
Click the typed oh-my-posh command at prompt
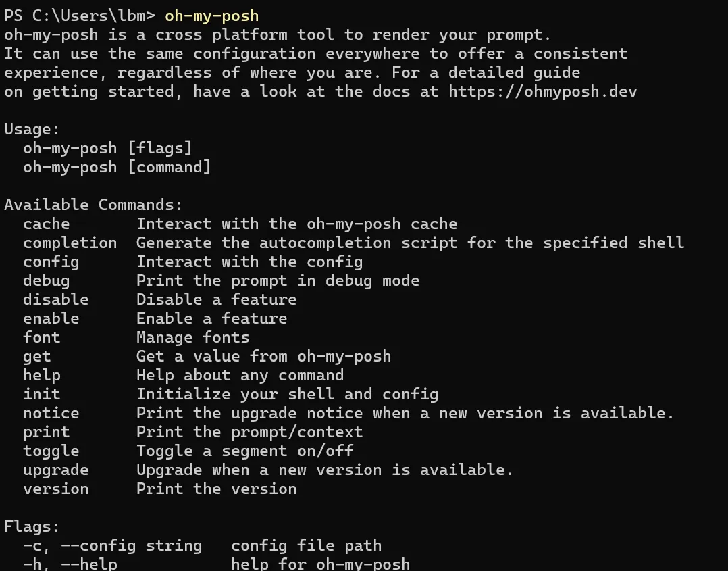point(211,16)
